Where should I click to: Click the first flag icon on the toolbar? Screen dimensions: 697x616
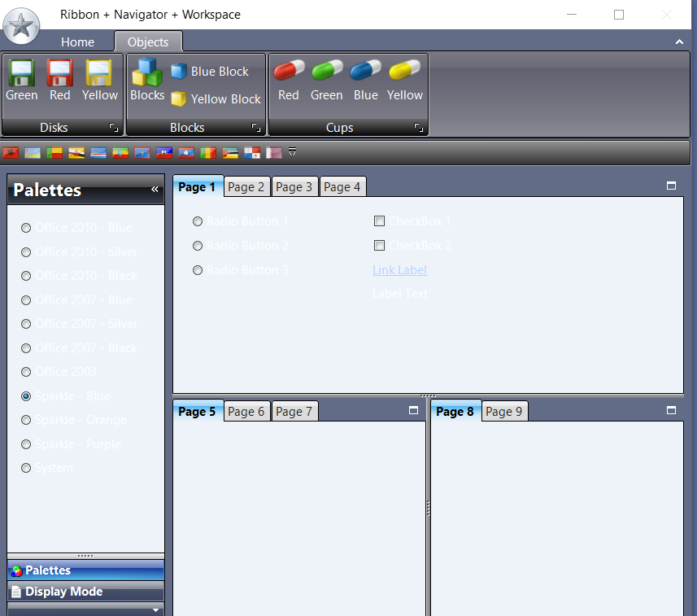(x=11, y=151)
